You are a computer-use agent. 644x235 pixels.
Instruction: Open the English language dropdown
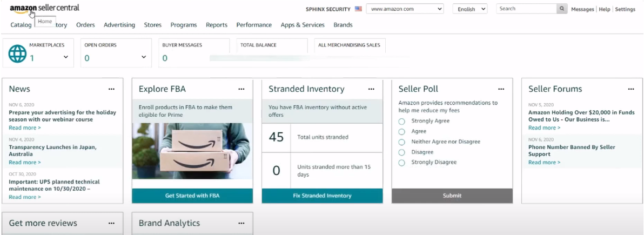[469, 9]
